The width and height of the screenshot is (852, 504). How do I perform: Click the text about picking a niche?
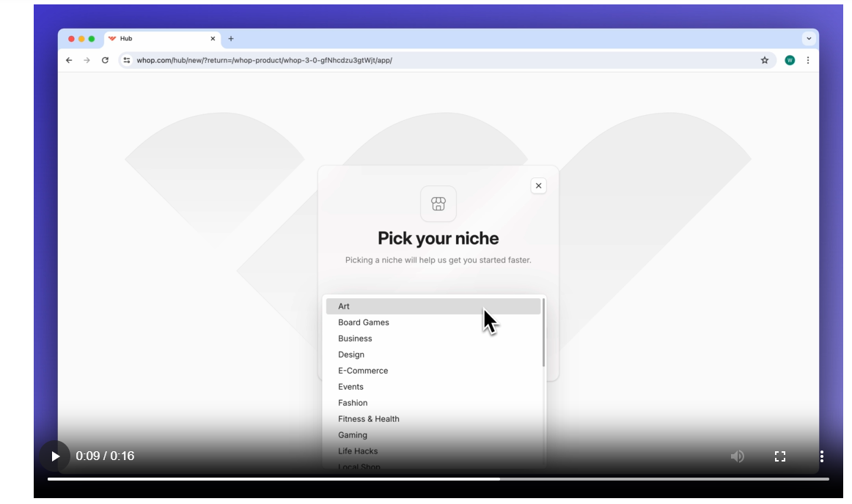(x=438, y=260)
